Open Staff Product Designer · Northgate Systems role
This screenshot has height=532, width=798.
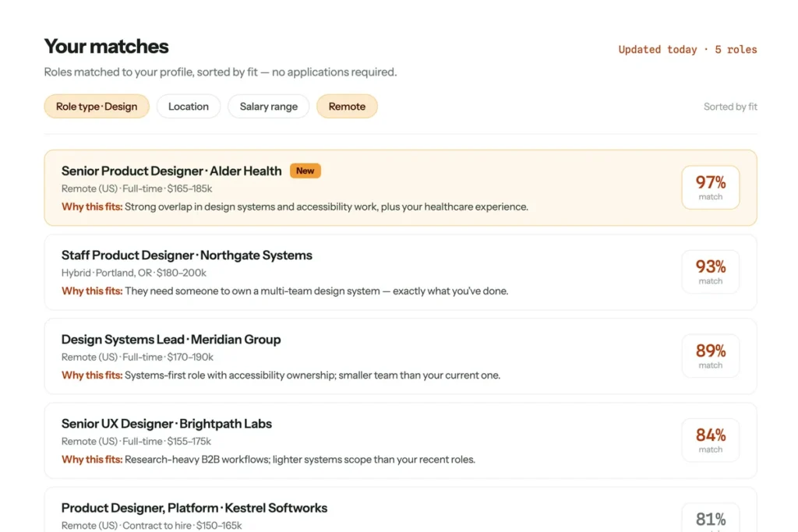[401, 272]
